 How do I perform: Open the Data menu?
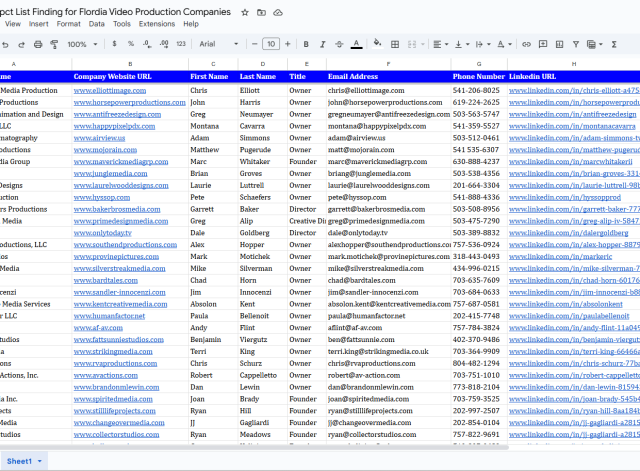click(x=97, y=24)
